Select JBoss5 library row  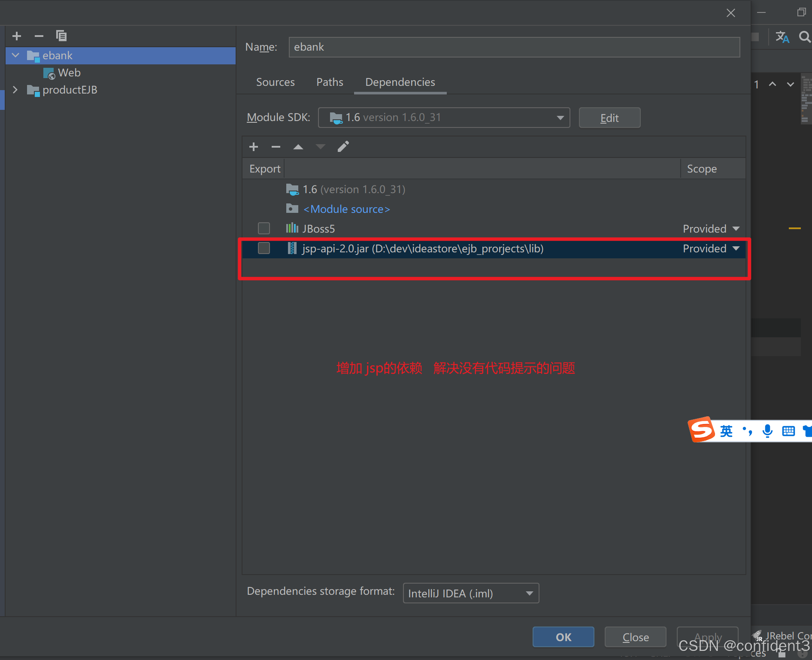[x=494, y=229]
